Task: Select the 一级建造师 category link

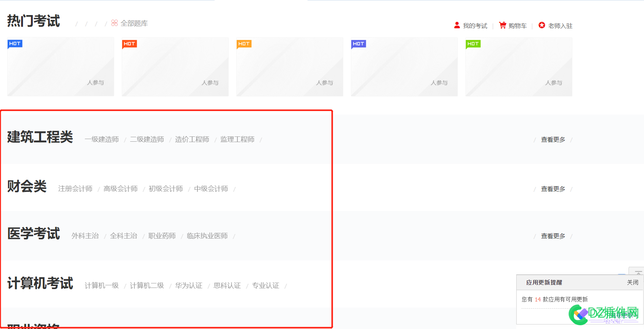Action: 102,139
